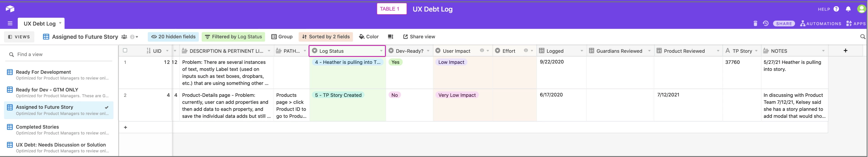The width and height of the screenshot is (868, 157).
Task: Click the SHARE button
Action: [x=784, y=24]
